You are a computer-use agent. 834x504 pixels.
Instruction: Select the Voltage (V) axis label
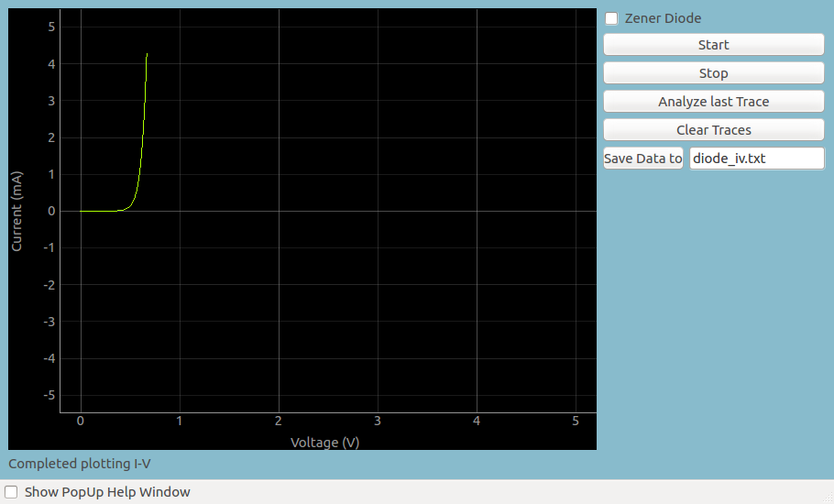[x=325, y=443]
